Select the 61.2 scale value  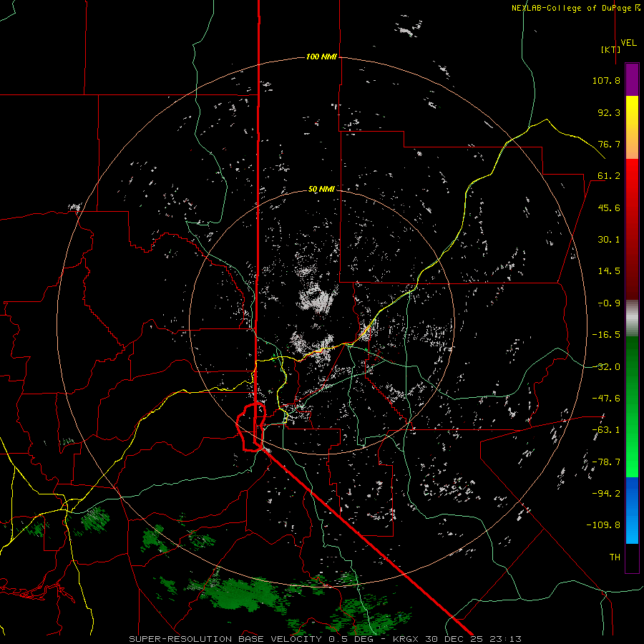pos(609,176)
